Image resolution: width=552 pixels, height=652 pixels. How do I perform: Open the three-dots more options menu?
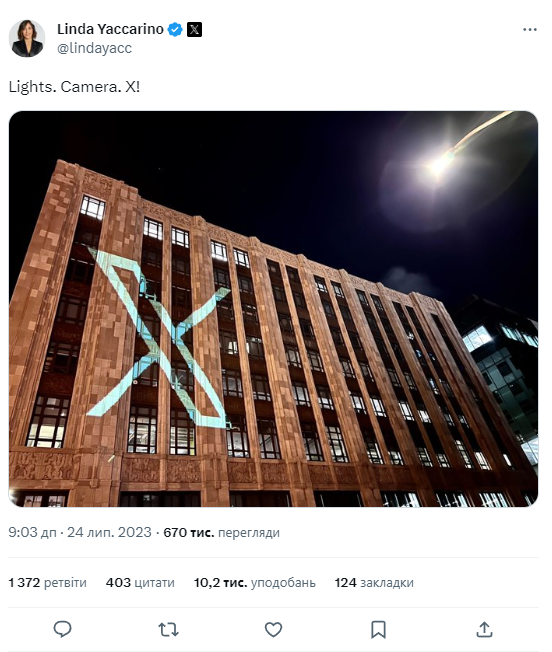click(x=530, y=30)
